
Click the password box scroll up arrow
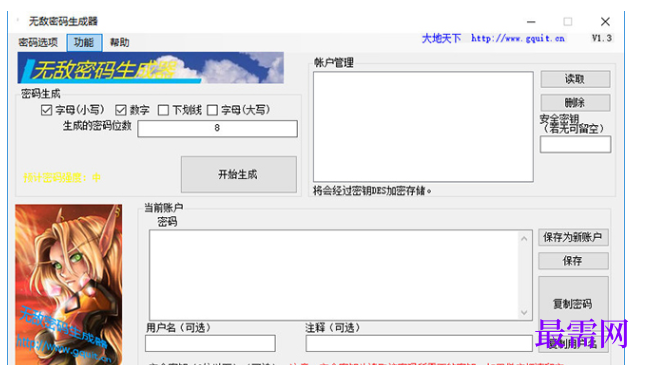(x=524, y=239)
